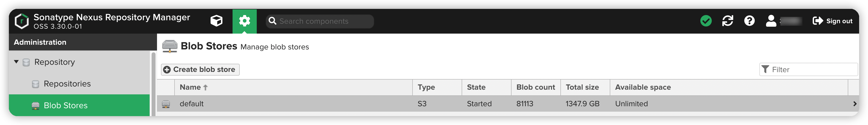Sort by the Total size column
The width and height of the screenshot is (868, 125).
point(582,87)
